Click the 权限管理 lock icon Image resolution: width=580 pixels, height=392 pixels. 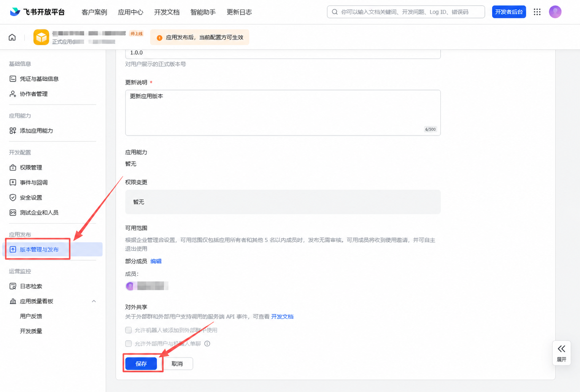[13, 167]
